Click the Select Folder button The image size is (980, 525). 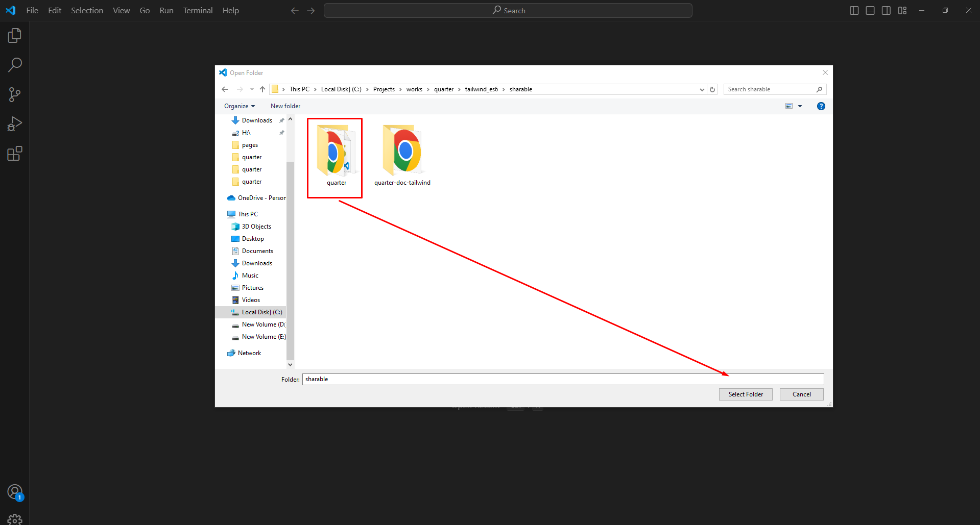tap(745, 394)
